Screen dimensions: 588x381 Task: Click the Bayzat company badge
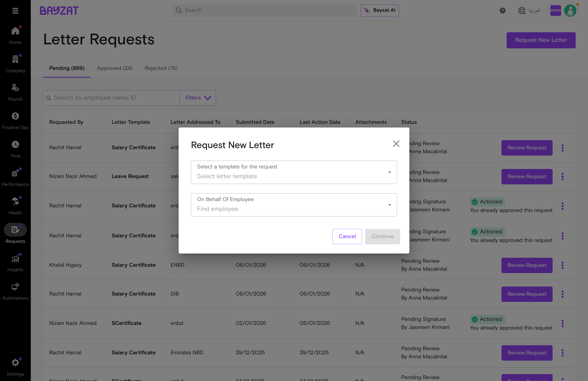(555, 10)
